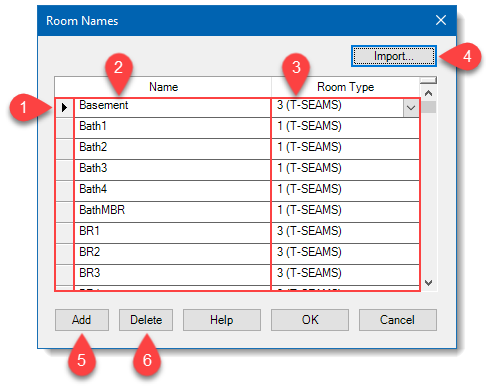Click the row selector arrow for Basement
The width and height of the screenshot is (488, 388).
pos(64,107)
